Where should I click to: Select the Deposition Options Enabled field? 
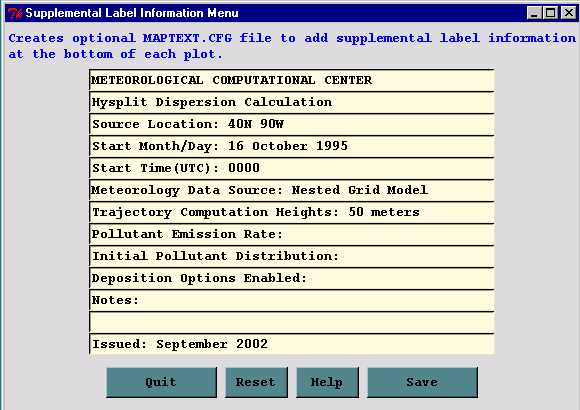click(291, 278)
